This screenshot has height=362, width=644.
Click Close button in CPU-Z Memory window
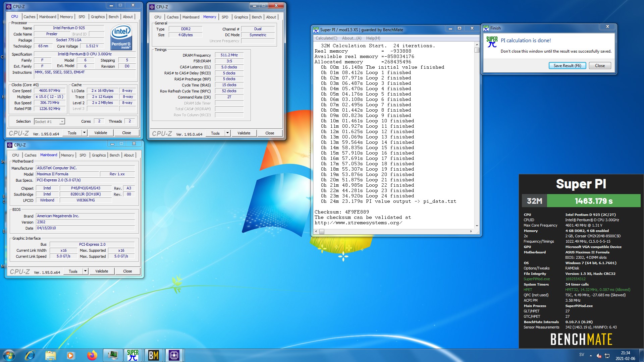(x=270, y=133)
